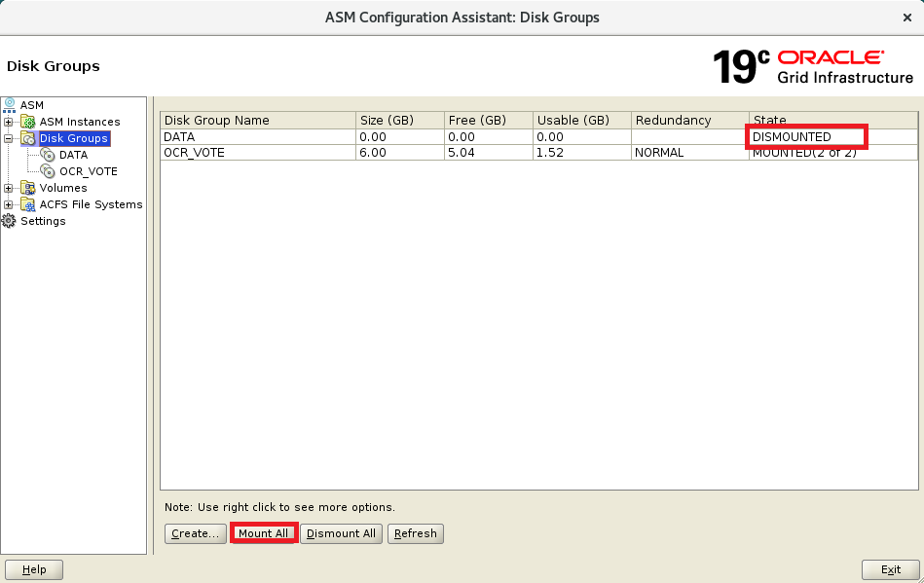Screen dimensions: 924x583
Task: Select DATA under Disk Groups tree
Action: 74,155
